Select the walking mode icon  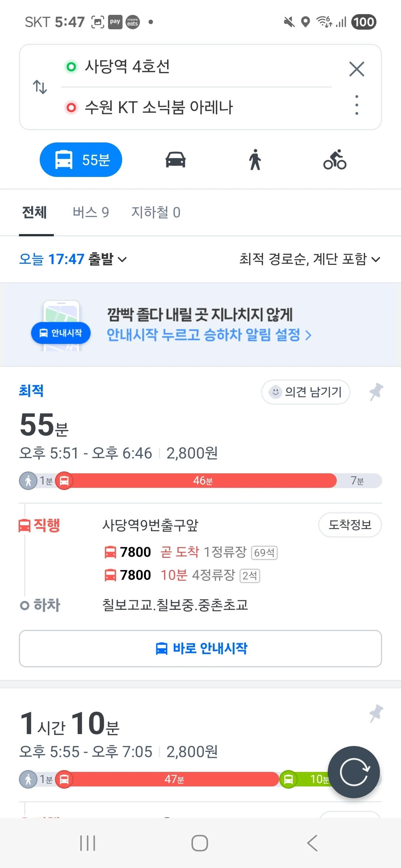click(x=255, y=160)
